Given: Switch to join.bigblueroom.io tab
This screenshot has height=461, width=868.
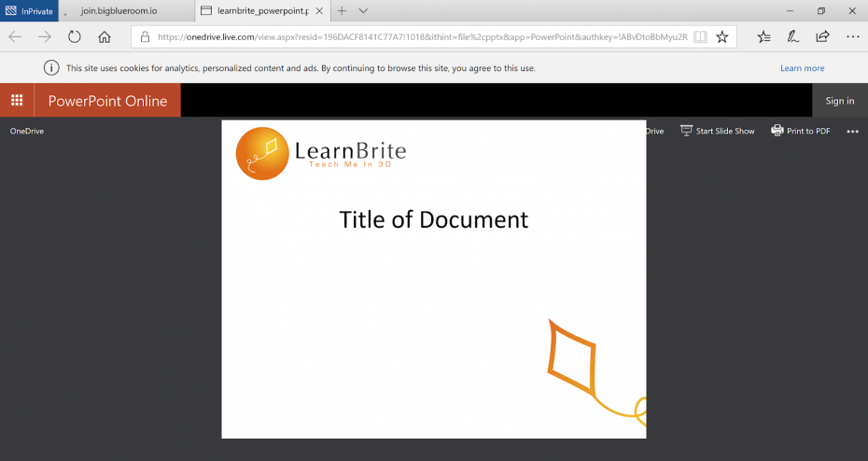Looking at the screenshot, I should (126, 10).
